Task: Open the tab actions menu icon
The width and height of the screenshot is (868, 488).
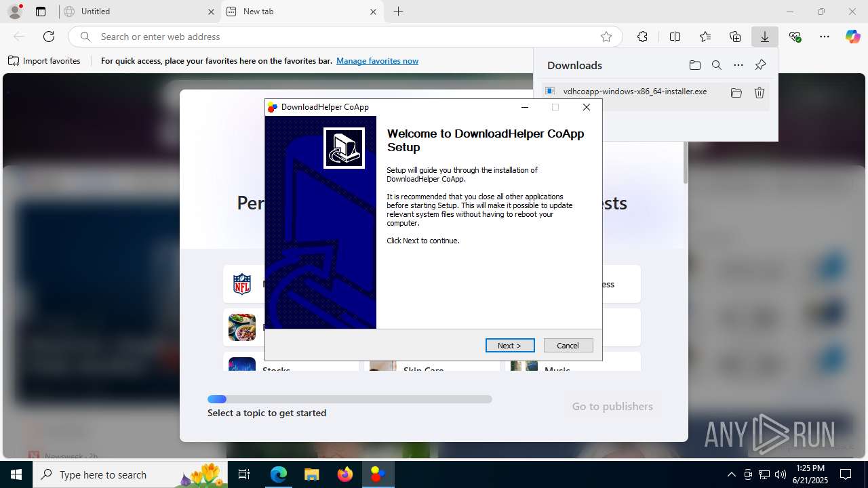Action: [x=41, y=12]
